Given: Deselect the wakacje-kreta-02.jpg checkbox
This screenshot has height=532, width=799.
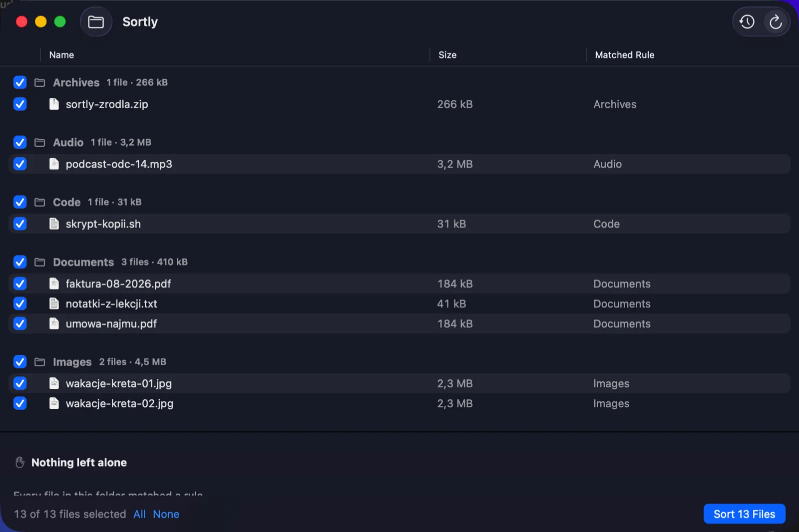Looking at the screenshot, I should pyautogui.click(x=20, y=403).
